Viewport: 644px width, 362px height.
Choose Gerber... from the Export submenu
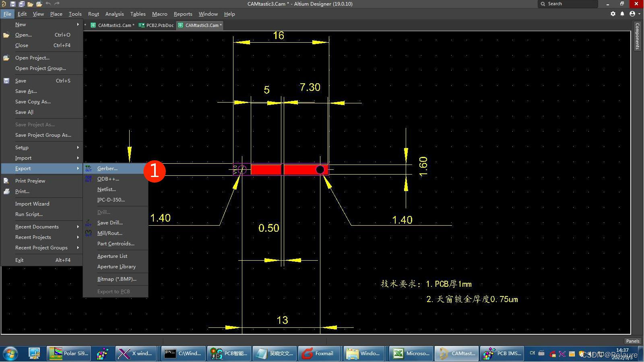(116, 169)
